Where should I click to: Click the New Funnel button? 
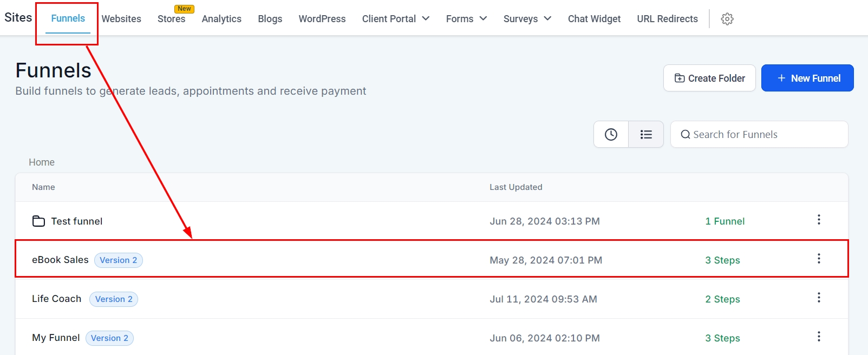coord(807,78)
